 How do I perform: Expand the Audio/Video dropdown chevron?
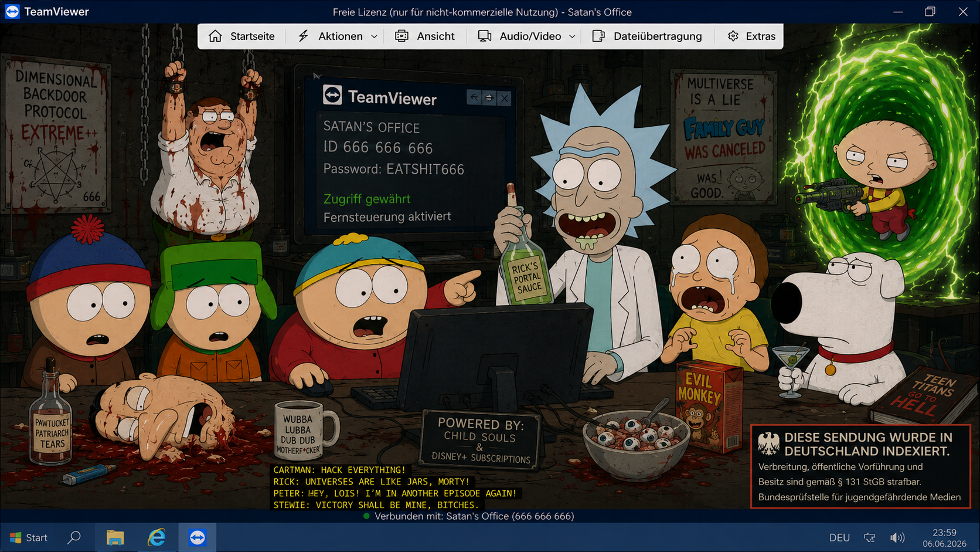tap(572, 36)
